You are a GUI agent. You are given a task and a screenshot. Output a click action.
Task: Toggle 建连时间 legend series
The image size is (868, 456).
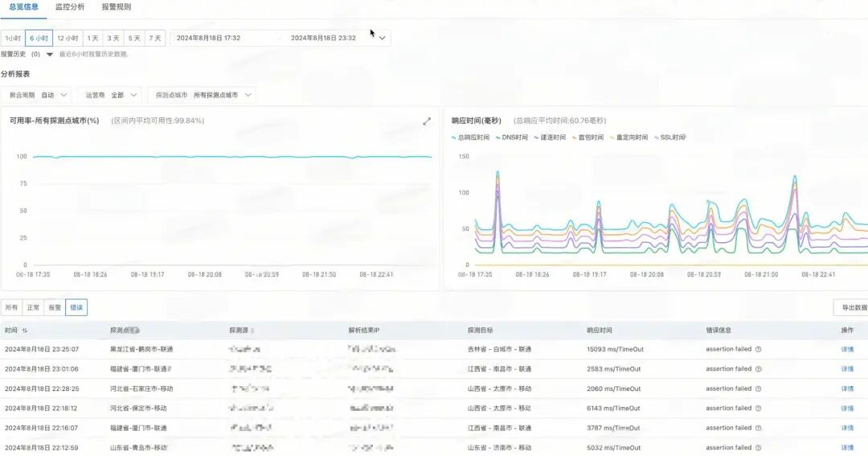550,138
